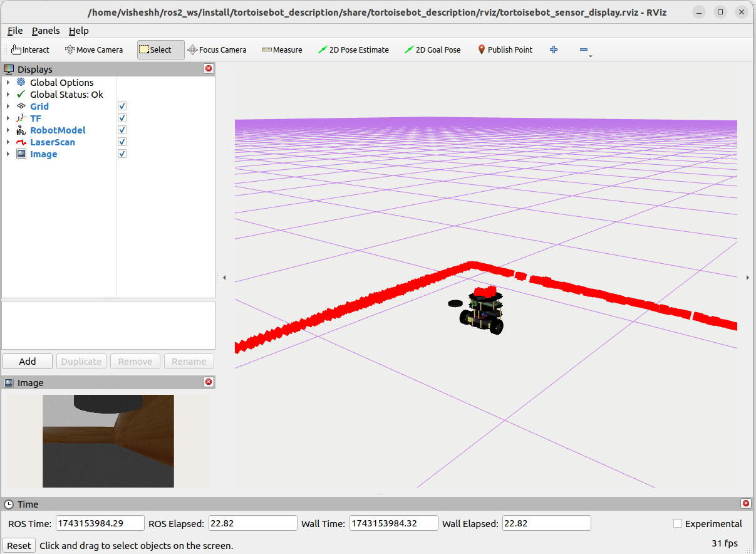
Task: Enable the Experimental time option
Action: tap(678, 523)
